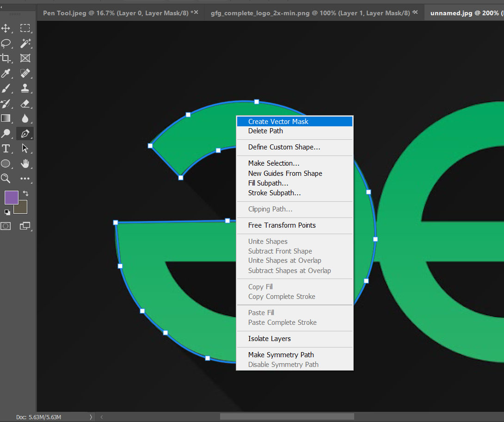Reset default foreground and background colors
Image resolution: width=504 pixels, height=422 pixels.
7,212
